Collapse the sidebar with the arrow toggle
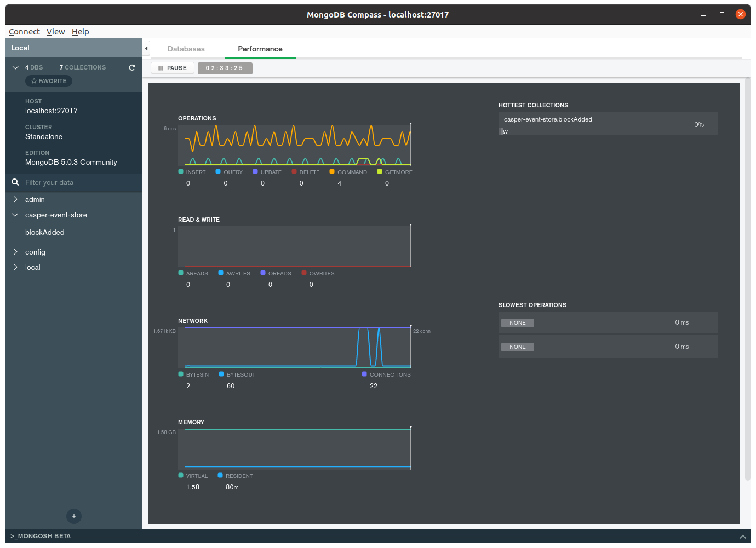Viewport: 756px width, 548px height. coord(146,48)
